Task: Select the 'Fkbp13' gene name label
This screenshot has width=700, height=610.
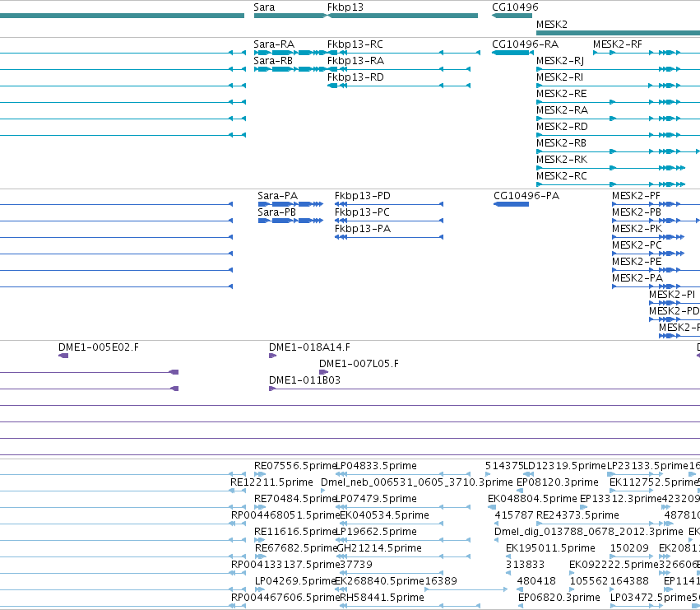Action: [345, 7]
